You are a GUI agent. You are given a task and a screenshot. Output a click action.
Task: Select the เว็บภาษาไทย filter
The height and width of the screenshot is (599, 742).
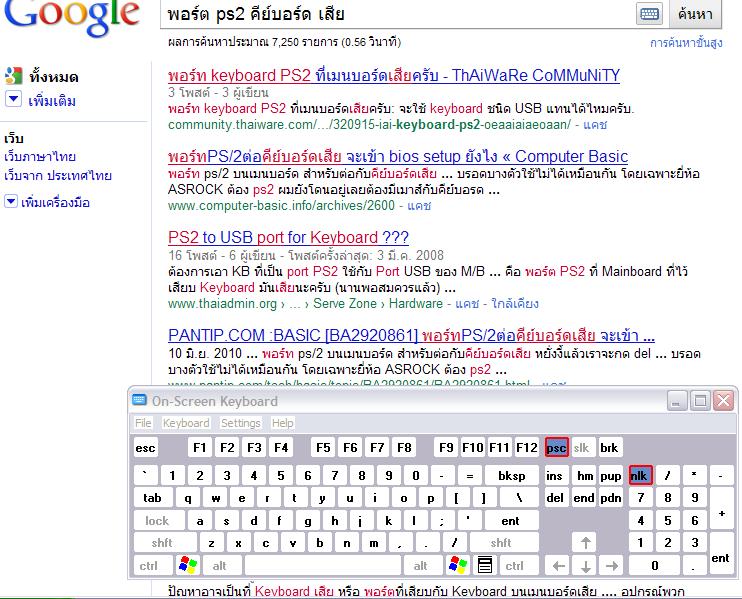coord(40,157)
